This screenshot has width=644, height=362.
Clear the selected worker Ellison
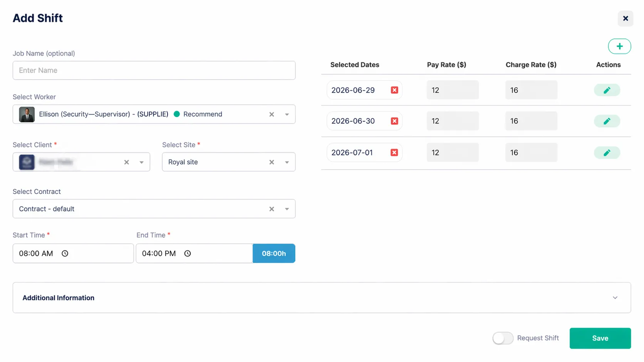coord(272,114)
